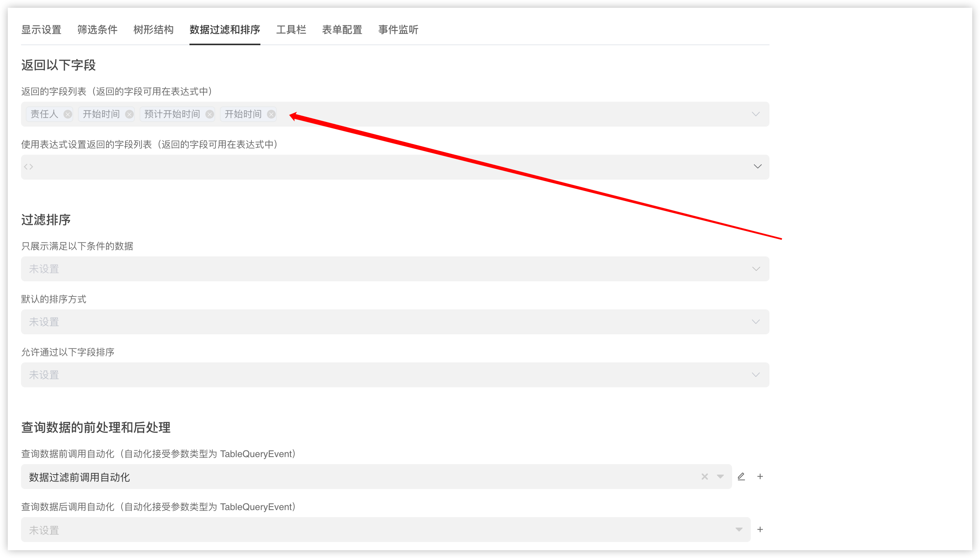
Task: Click the pencil edit icon beside 数据过滤前调用自动化
Action: click(741, 476)
